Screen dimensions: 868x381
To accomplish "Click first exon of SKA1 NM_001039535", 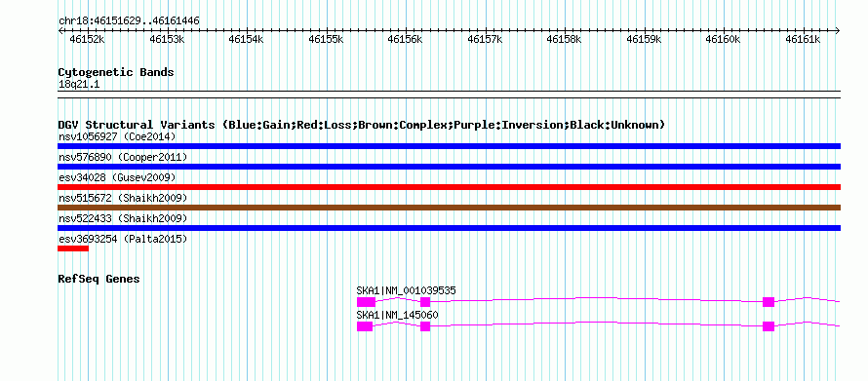I will [366, 302].
